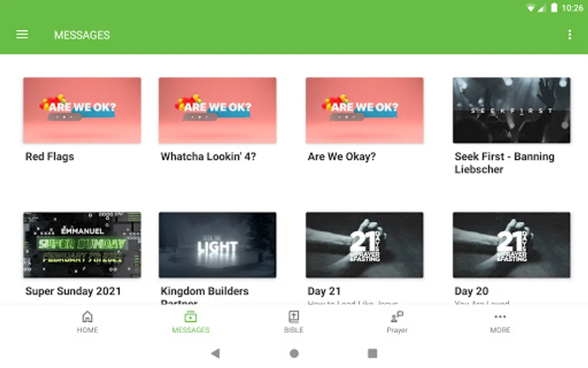Screen dimensions: 588x368
Task: Open the Super Sunday 2021 thumbnail
Action: click(x=82, y=245)
